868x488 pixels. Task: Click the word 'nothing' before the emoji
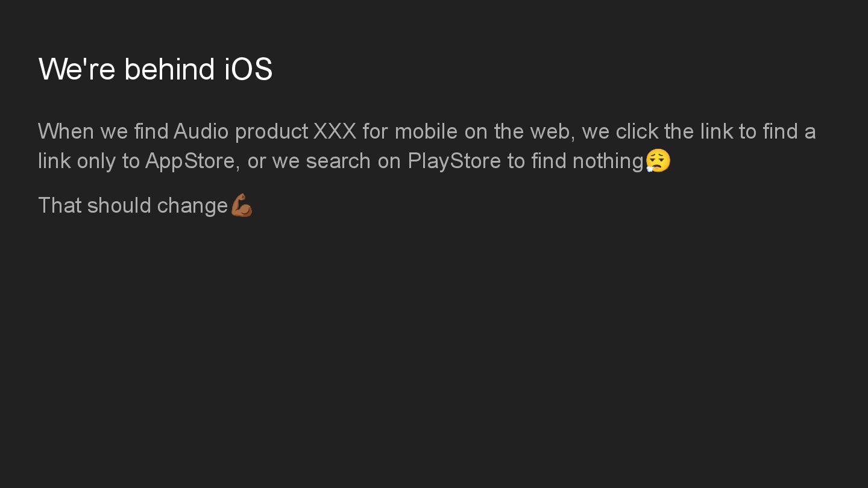(x=608, y=161)
